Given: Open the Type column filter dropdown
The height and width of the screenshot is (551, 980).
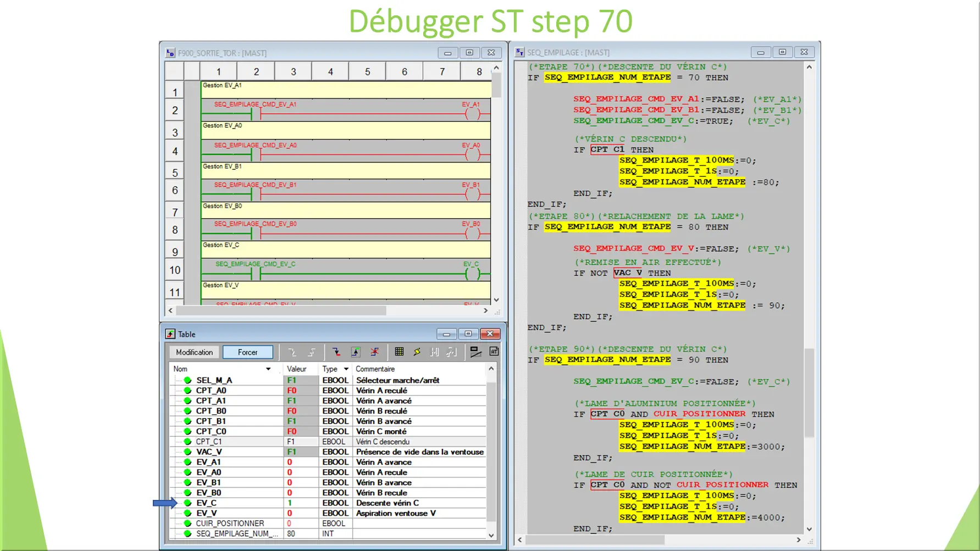Looking at the screenshot, I should point(346,369).
